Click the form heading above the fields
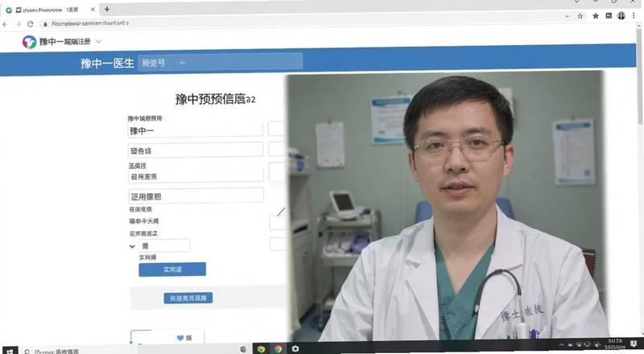The image size is (644, 354). (x=215, y=99)
